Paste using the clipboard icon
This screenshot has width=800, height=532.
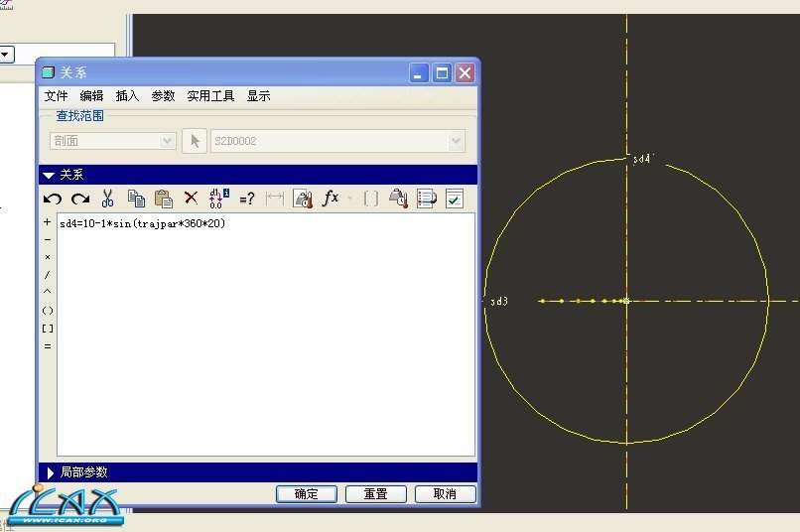164,199
